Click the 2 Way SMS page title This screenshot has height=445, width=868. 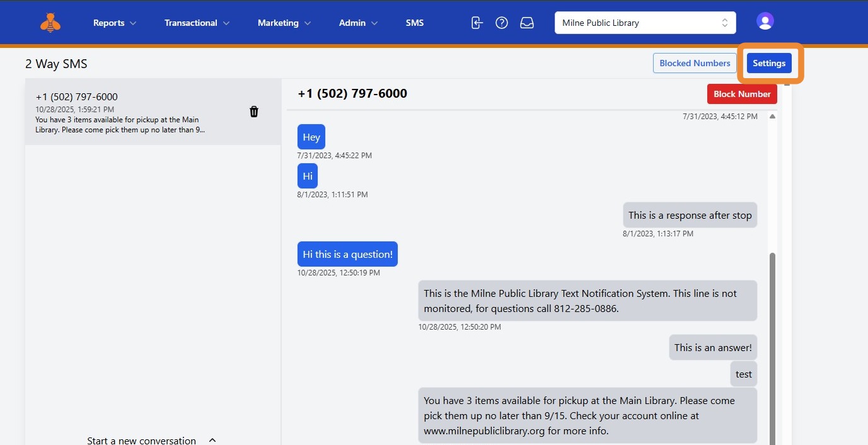point(56,64)
